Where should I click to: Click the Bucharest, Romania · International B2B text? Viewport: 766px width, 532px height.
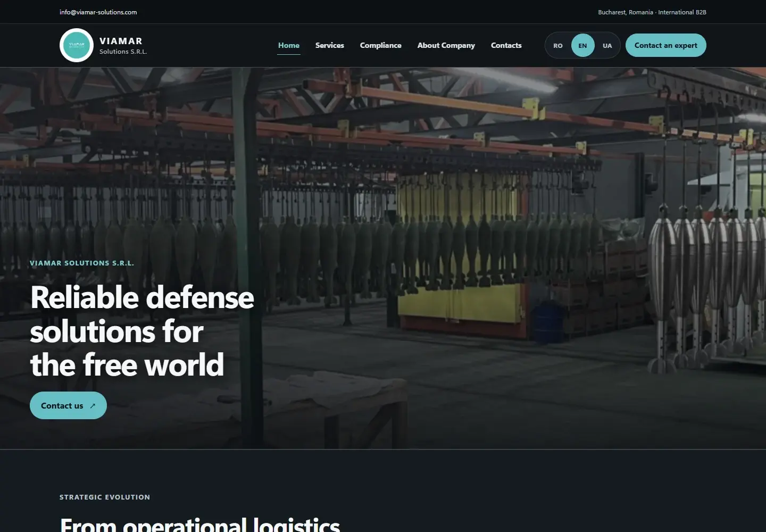click(x=652, y=12)
